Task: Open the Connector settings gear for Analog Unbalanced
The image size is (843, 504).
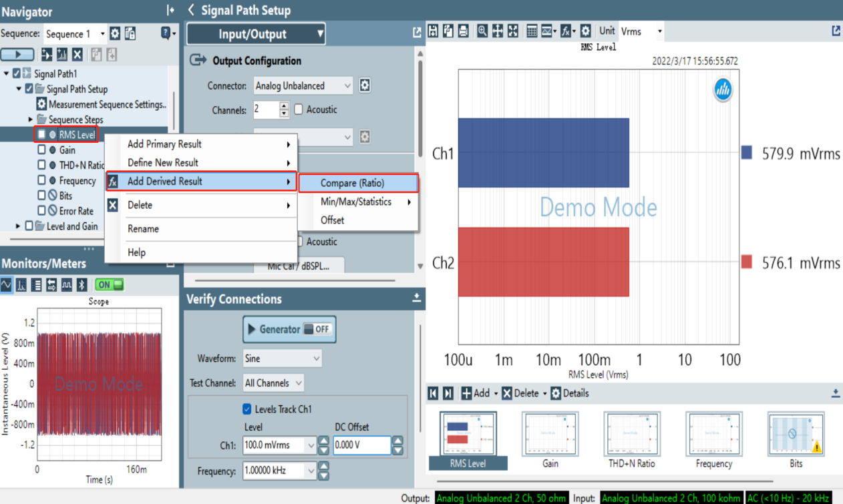Action: tap(365, 85)
